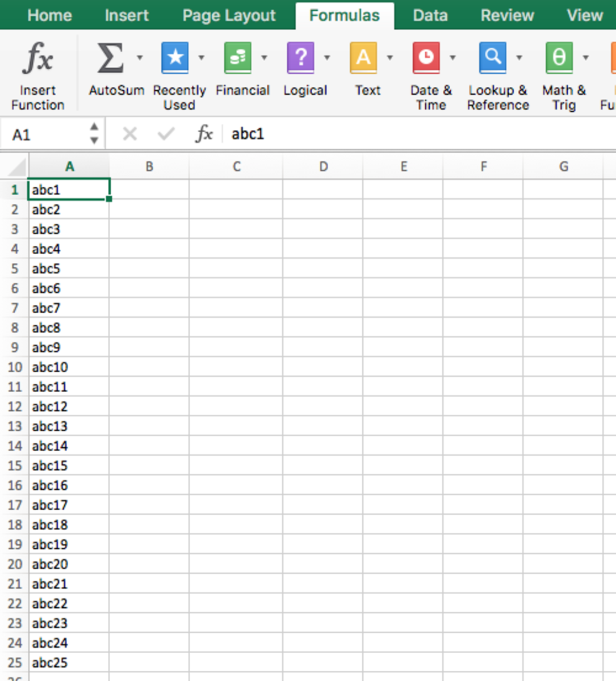This screenshot has height=681, width=616.
Task: Switch to the Page Layout tab
Action: click(x=229, y=15)
